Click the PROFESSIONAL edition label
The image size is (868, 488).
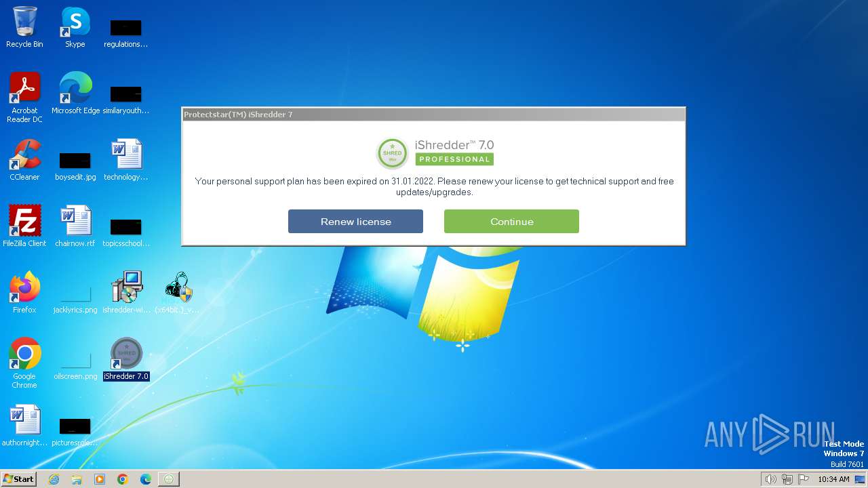tap(454, 159)
